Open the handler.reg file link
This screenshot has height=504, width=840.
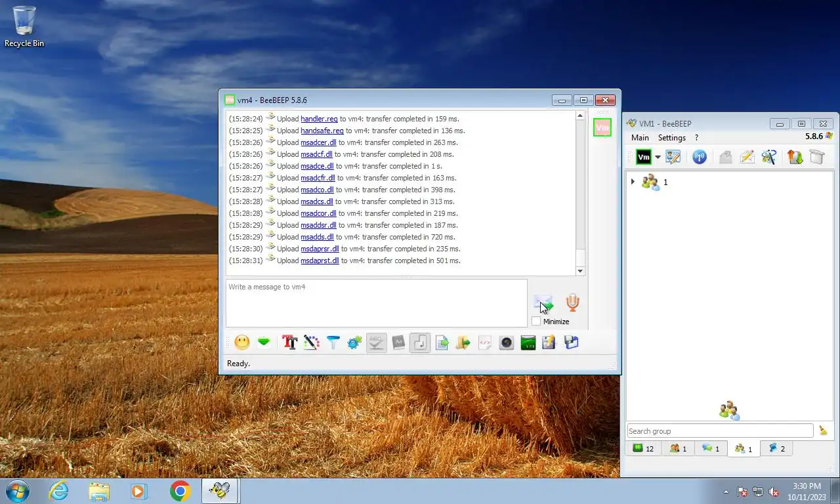(x=319, y=119)
